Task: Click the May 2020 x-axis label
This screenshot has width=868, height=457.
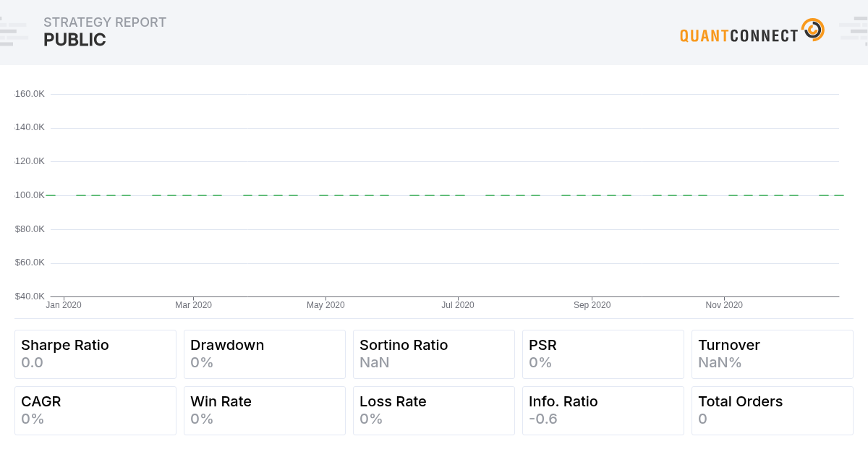Action: point(325,305)
